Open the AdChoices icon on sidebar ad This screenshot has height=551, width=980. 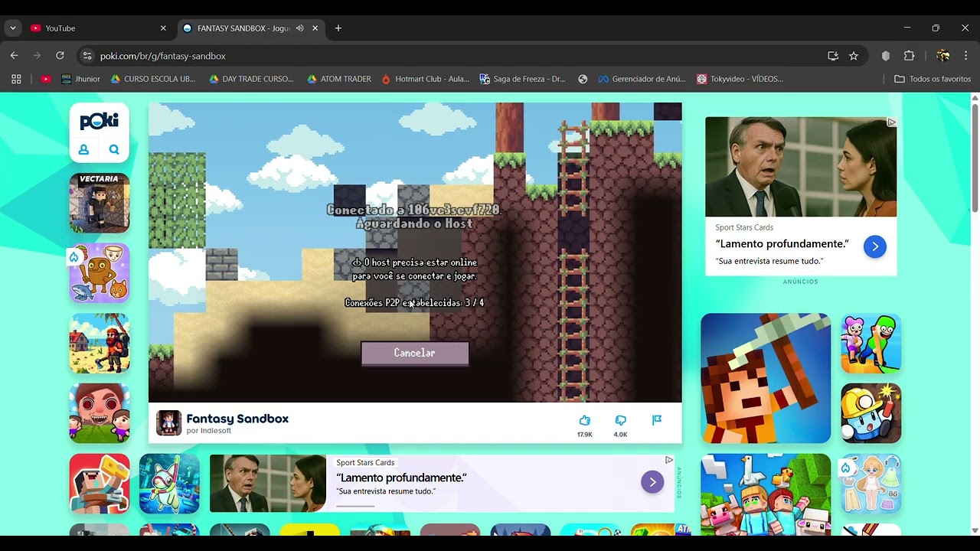pos(891,122)
